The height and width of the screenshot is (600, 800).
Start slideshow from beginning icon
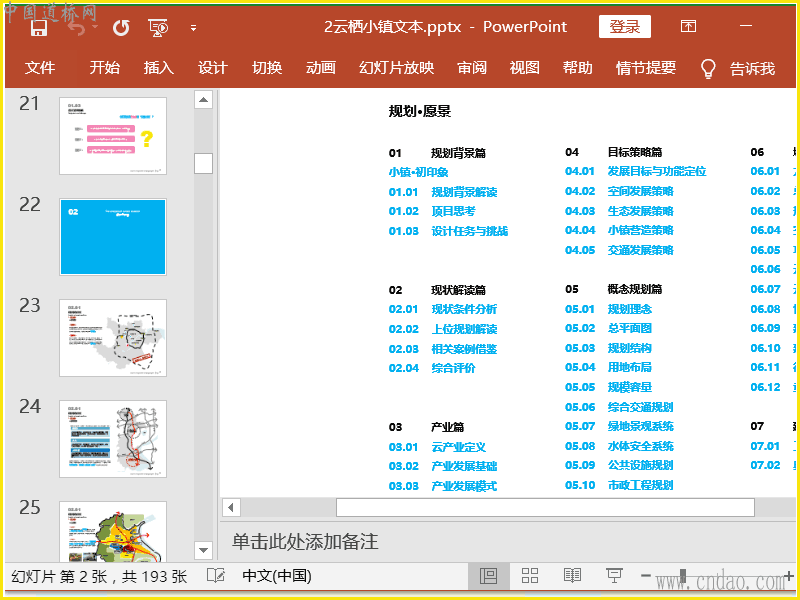point(158,28)
